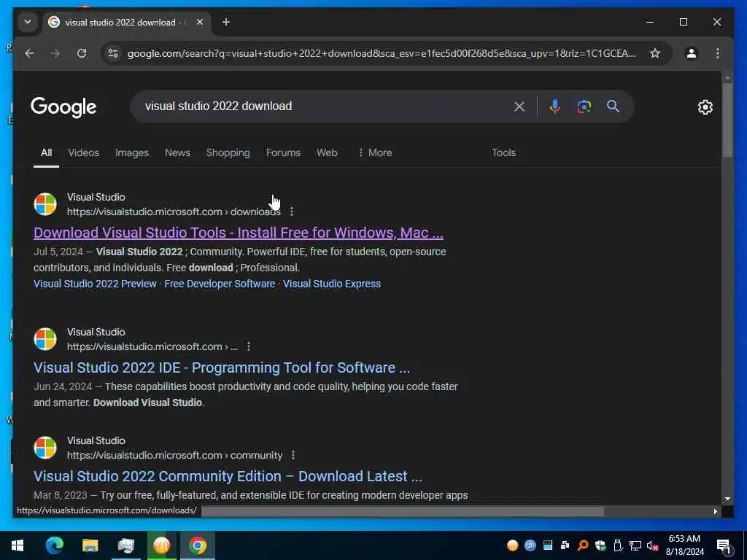Image resolution: width=747 pixels, height=560 pixels.
Task: Open the Windows Start menu
Action: (18, 545)
